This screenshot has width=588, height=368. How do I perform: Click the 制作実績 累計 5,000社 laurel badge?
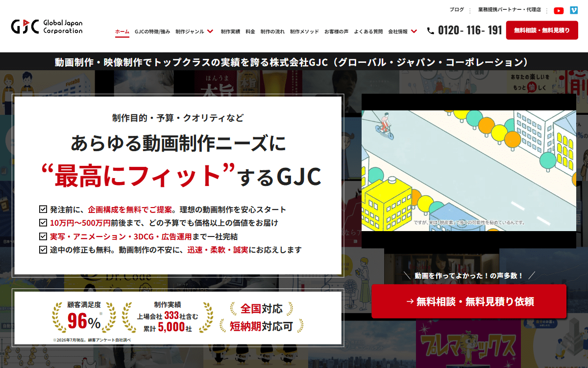click(x=168, y=317)
